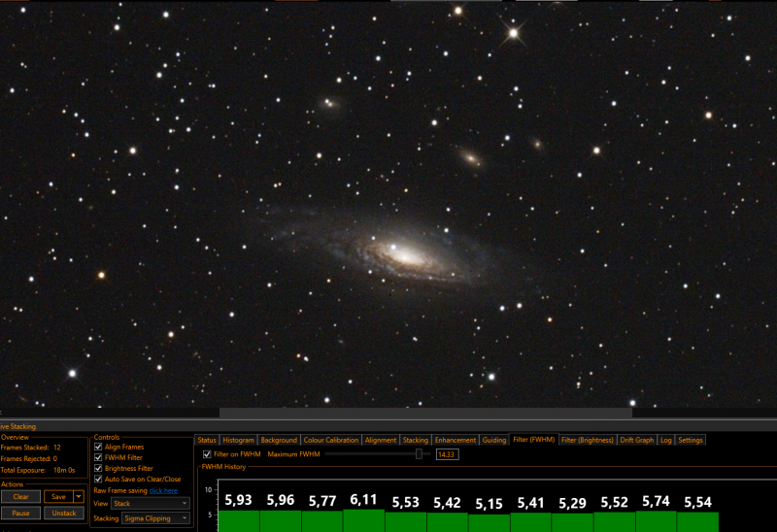Switch to the Enhancement tab
This screenshot has width=777, height=532.
[x=456, y=440]
